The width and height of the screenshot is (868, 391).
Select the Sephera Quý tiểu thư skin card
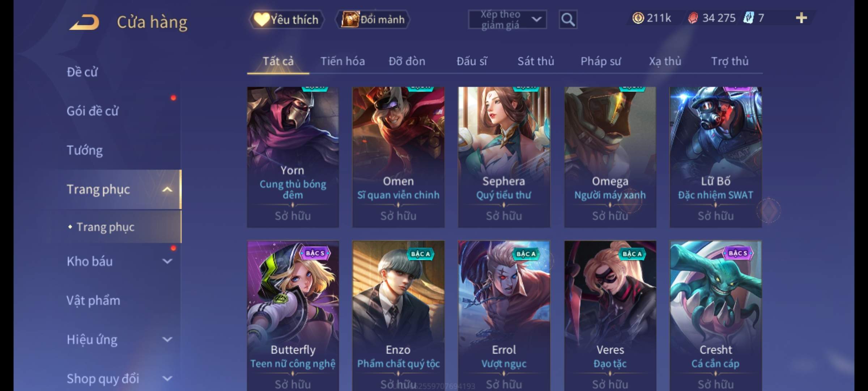pyautogui.click(x=504, y=157)
